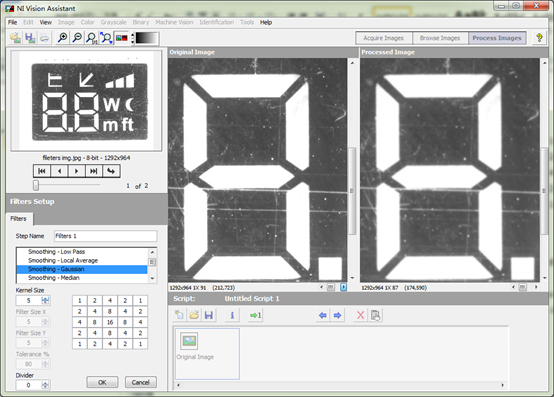This screenshot has height=397, width=554.
Task: Click the image preview thumbnail
Action: point(86,101)
